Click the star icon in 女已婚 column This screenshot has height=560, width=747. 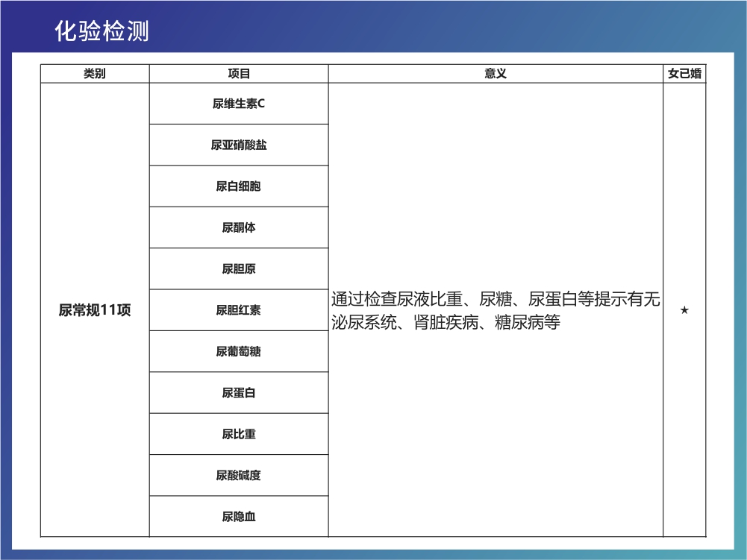coord(684,310)
